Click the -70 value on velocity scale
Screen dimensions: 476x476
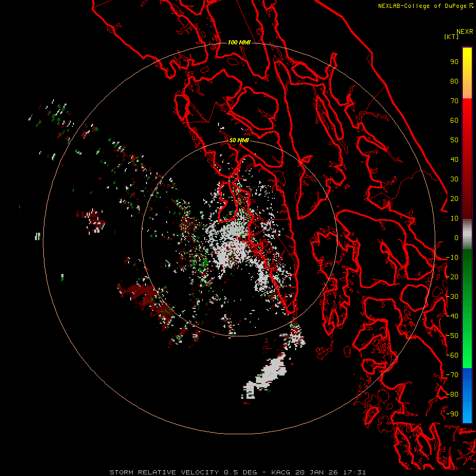(452, 375)
